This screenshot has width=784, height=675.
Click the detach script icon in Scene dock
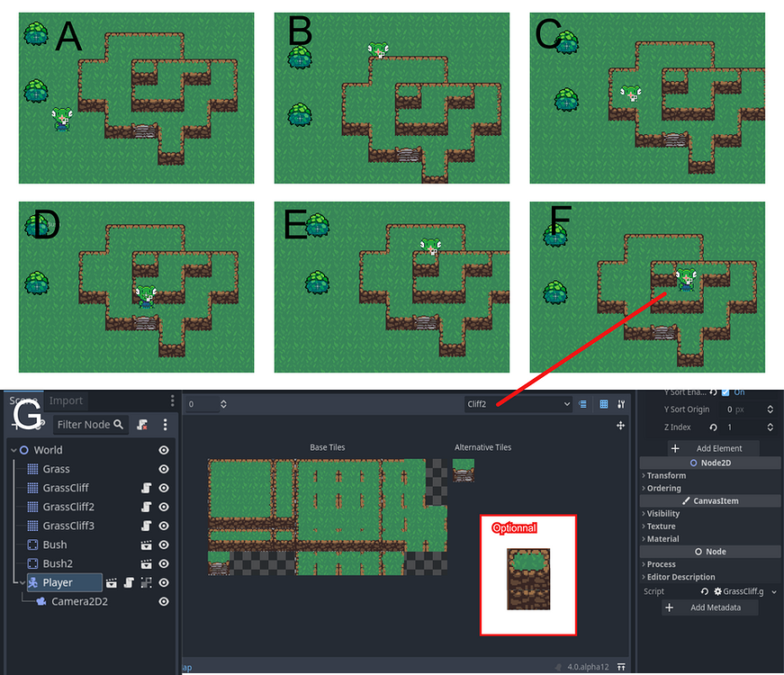(x=142, y=425)
